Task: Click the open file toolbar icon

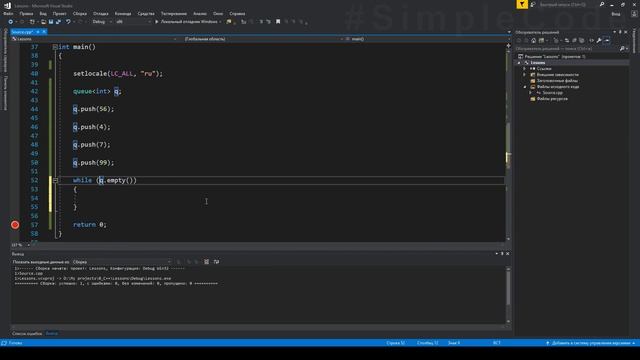Action: click(x=43, y=22)
